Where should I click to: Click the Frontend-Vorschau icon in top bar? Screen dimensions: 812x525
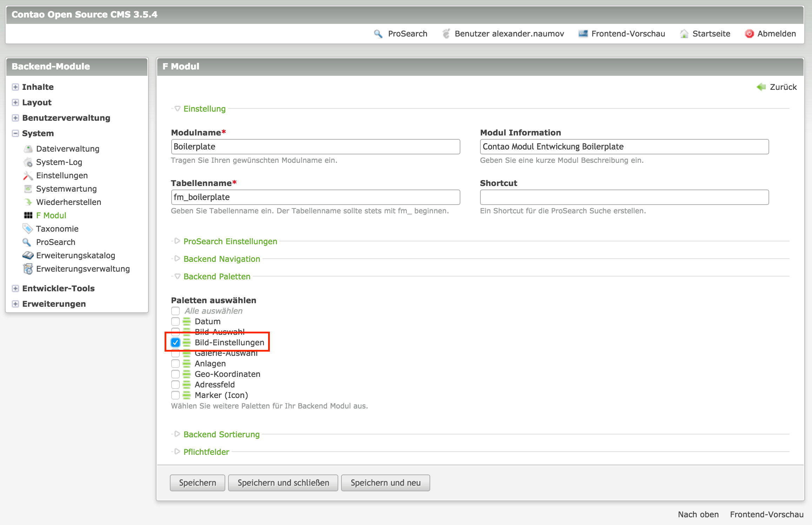(583, 34)
